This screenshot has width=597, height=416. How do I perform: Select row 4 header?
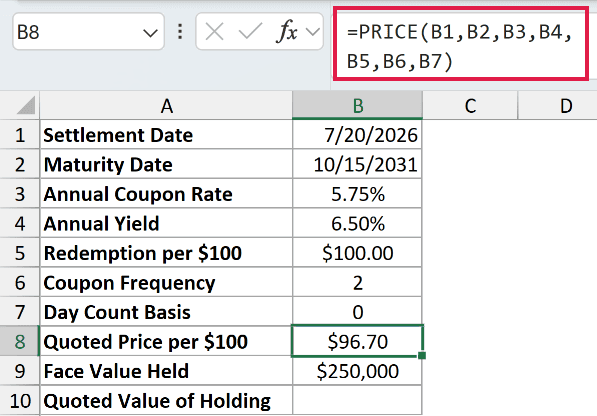[x=20, y=223]
